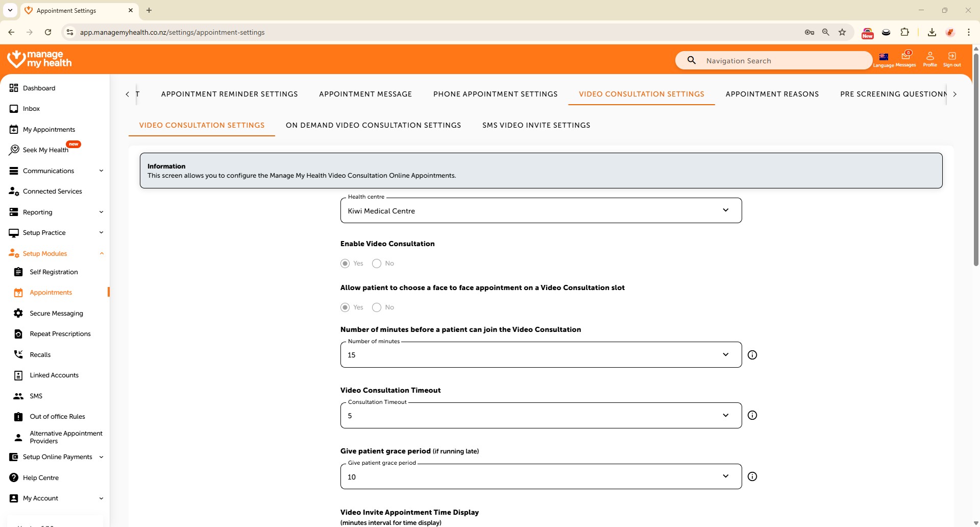Expand the Communications sidebar menu
Viewport: 980px width, 527px height.
(x=56, y=171)
